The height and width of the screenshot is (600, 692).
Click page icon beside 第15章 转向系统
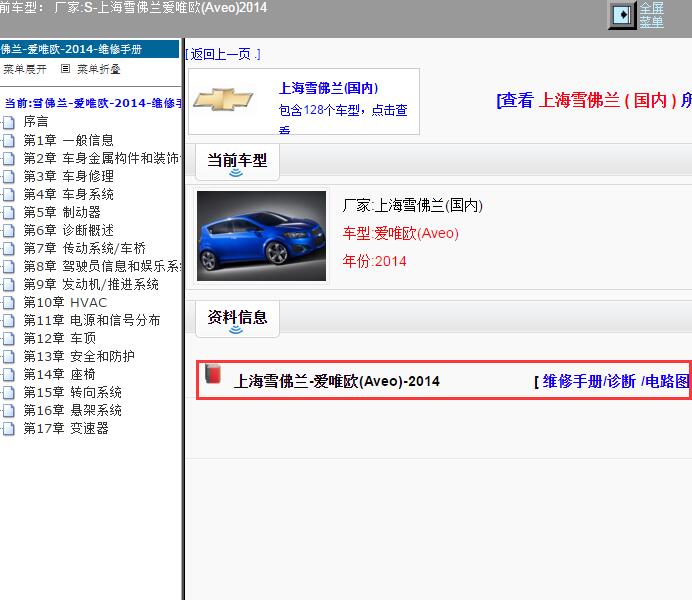9,394
